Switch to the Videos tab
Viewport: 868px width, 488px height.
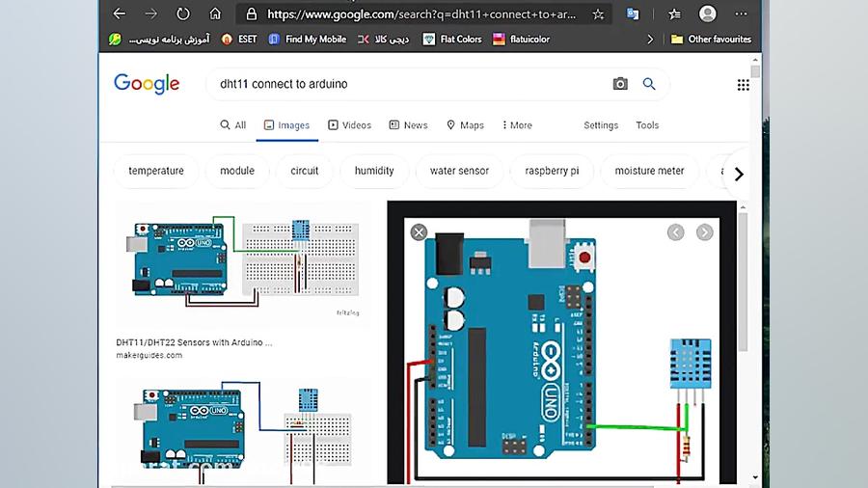point(349,125)
